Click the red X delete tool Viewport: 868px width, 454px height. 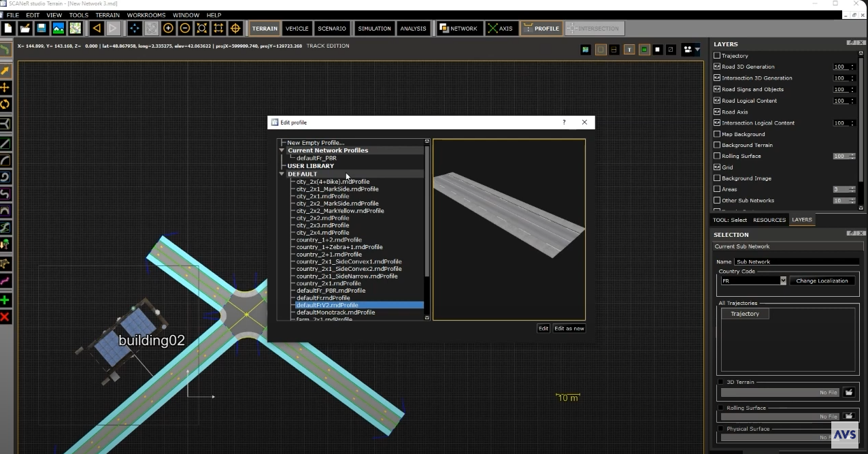click(x=5, y=317)
